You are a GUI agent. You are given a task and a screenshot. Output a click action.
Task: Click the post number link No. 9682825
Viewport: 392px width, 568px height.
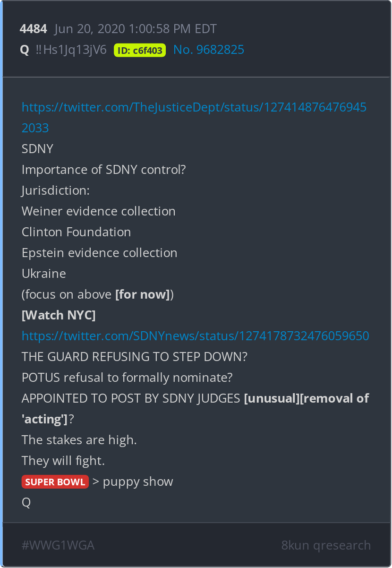tap(209, 50)
